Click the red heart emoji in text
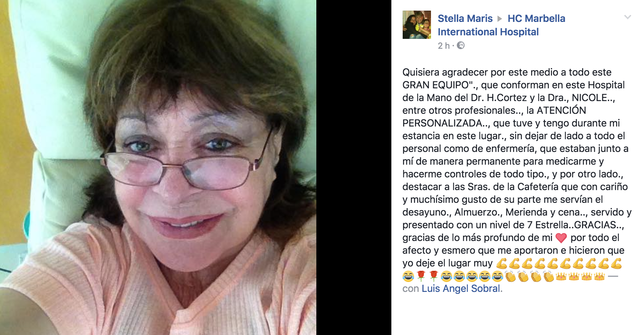644x335 pixels. (x=561, y=238)
